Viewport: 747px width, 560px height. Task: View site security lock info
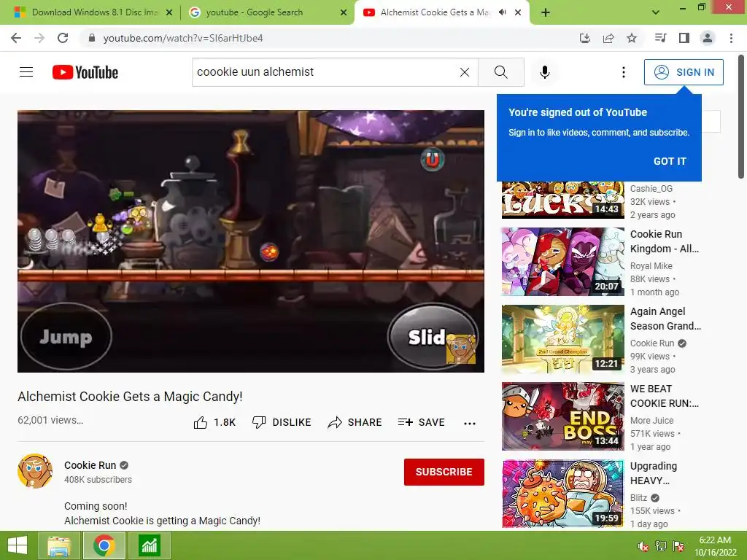[92, 38]
